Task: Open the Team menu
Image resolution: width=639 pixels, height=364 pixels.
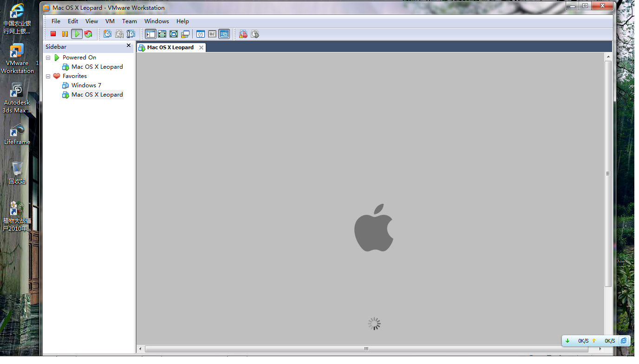Action: point(130,21)
